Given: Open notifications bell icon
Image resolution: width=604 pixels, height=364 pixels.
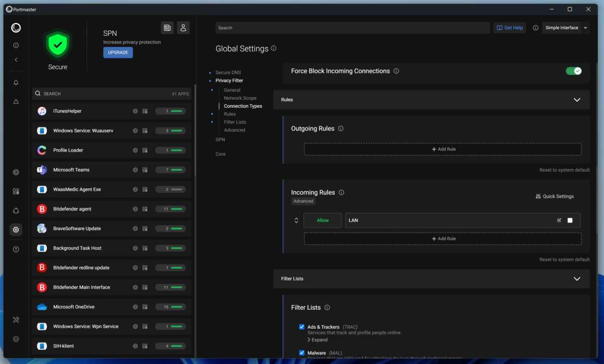Looking at the screenshot, I should point(16,83).
